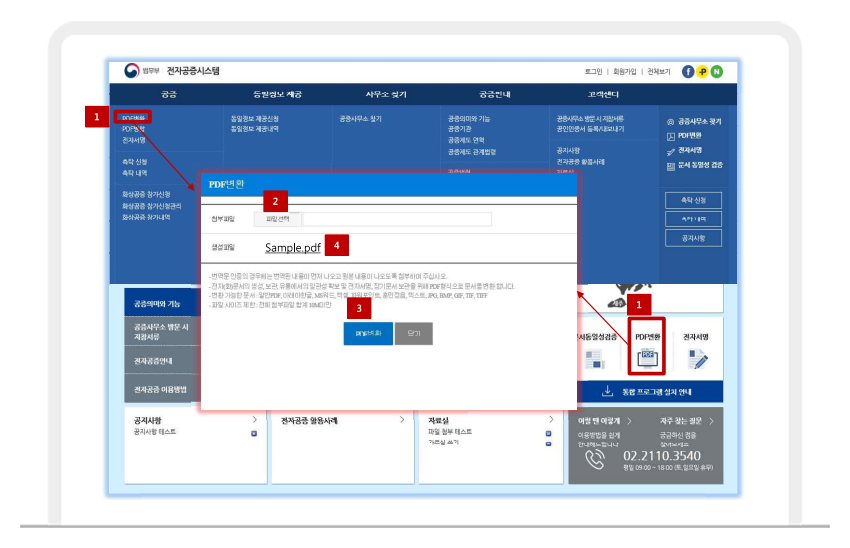The width and height of the screenshot is (850, 548).
Task: Click the 로그인 link in header
Action: 593,72
